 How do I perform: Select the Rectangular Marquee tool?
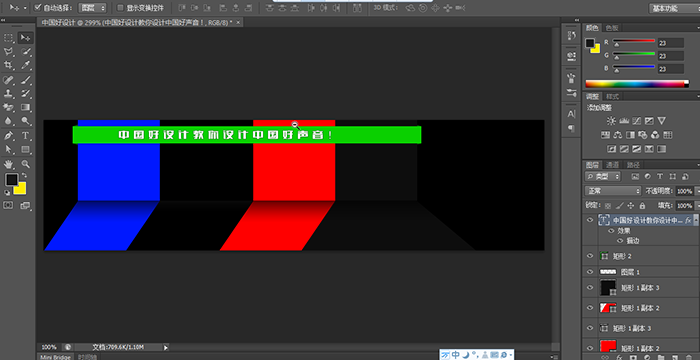(x=8, y=38)
